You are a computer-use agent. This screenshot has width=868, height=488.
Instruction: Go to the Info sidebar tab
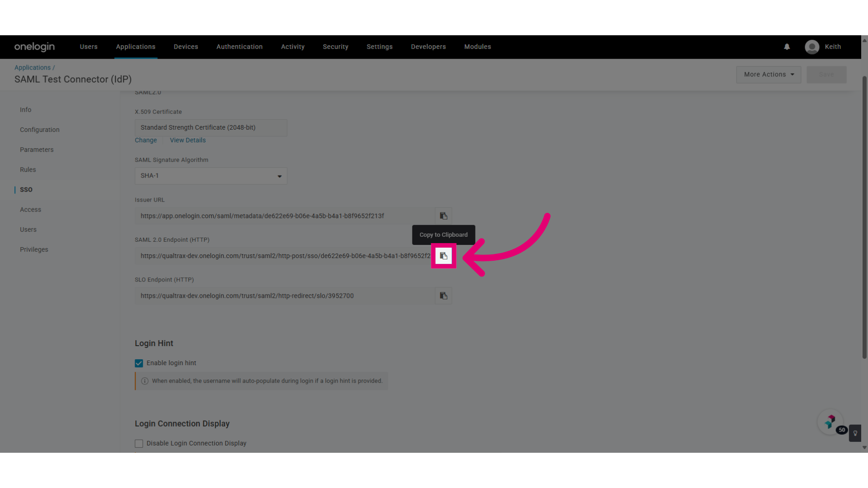tap(26, 110)
